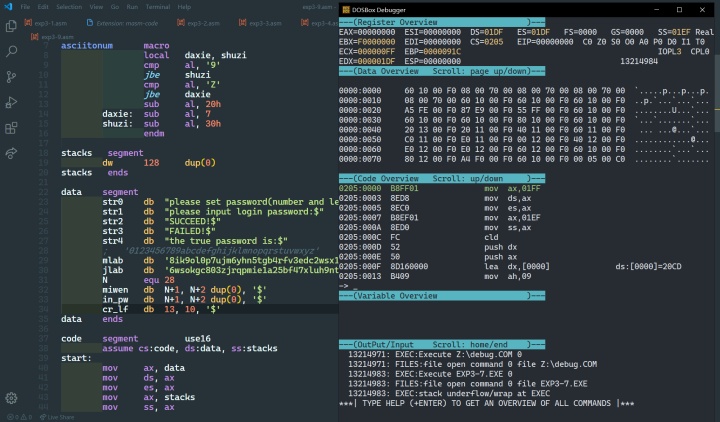Open the Selection menu
Screen dimensions: 720x422
pos(69,7)
